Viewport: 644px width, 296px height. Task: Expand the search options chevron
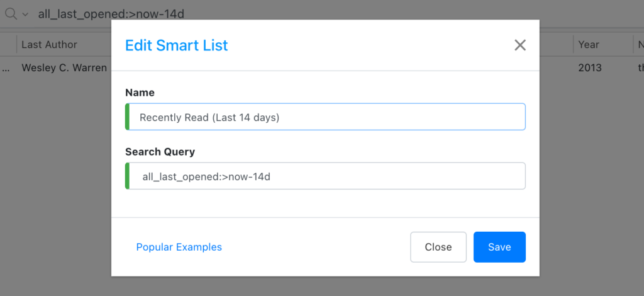tap(25, 14)
